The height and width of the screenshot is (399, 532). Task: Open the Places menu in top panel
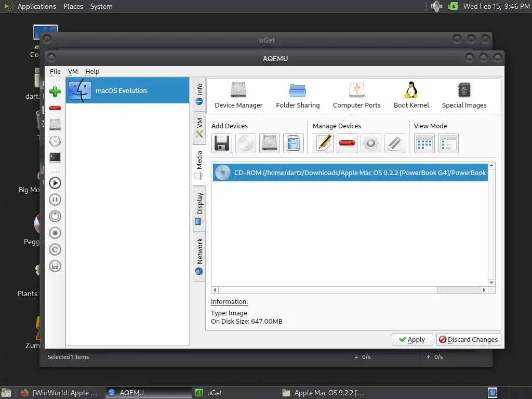click(73, 6)
